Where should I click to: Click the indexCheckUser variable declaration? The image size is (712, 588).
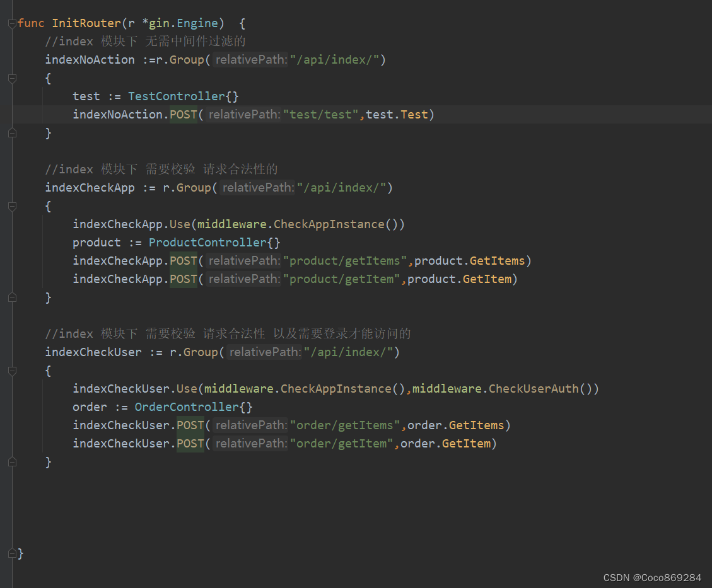93,352
